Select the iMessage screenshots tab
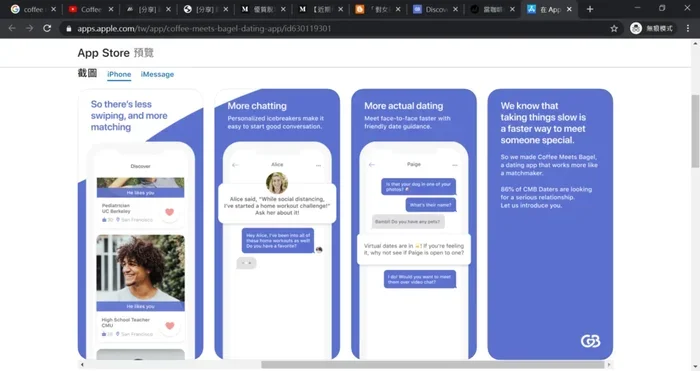The height and width of the screenshot is (371, 700). click(157, 74)
